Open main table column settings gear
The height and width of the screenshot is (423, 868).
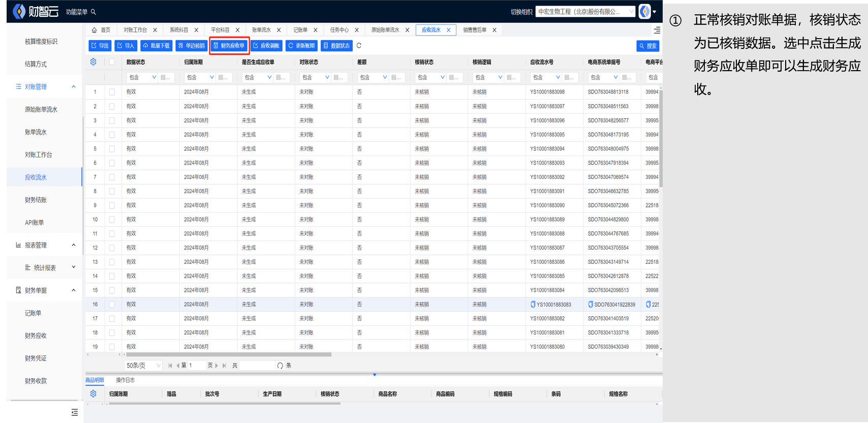[x=94, y=62]
